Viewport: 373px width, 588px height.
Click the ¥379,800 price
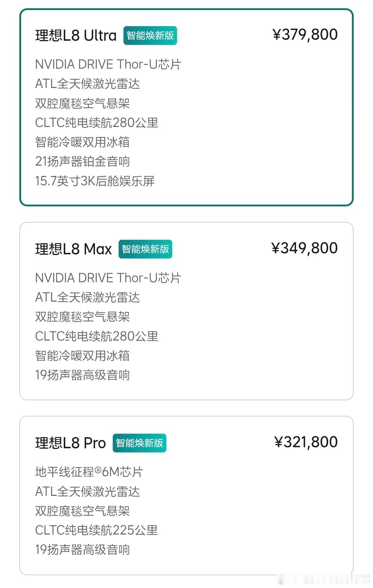point(305,35)
